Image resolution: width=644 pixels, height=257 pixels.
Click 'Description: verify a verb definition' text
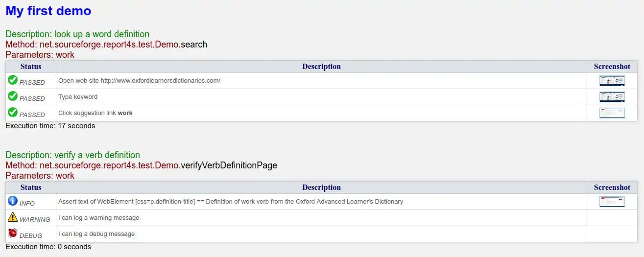click(x=72, y=155)
